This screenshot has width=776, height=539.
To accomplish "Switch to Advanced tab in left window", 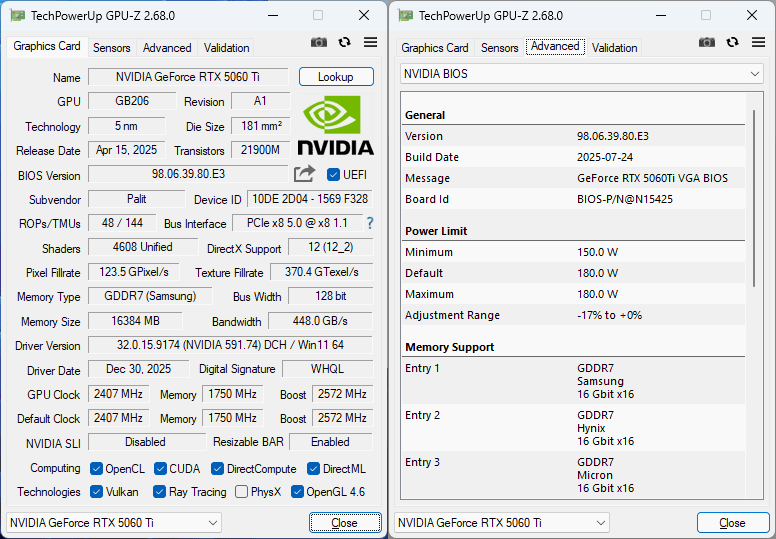I will (x=167, y=48).
